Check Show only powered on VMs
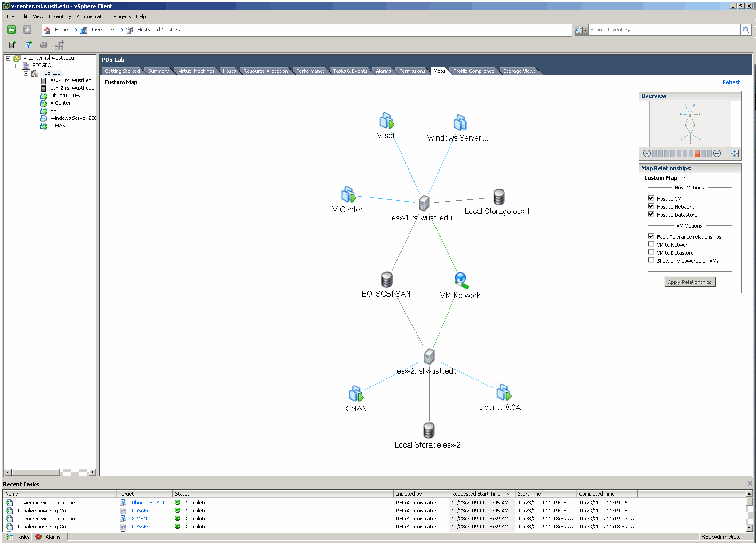This screenshot has width=756, height=543. tap(651, 260)
